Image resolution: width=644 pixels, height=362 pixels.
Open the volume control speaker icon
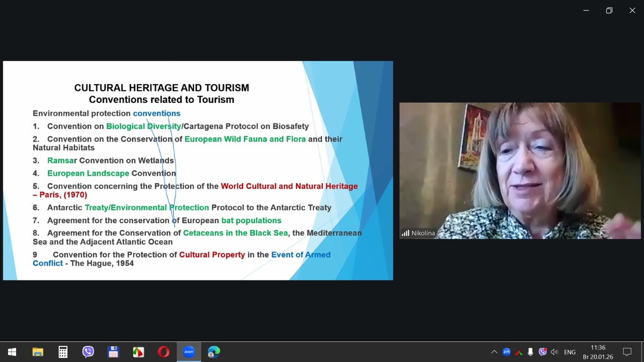coord(554,352)
